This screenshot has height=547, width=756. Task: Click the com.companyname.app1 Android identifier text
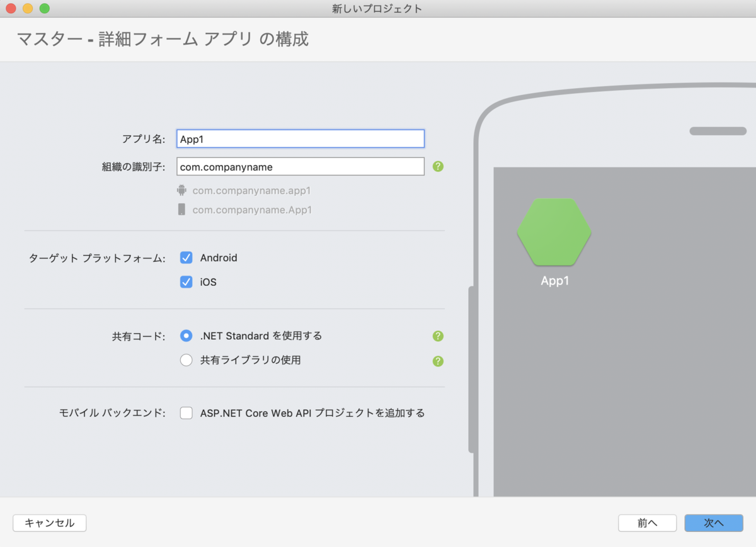[251, 191]
